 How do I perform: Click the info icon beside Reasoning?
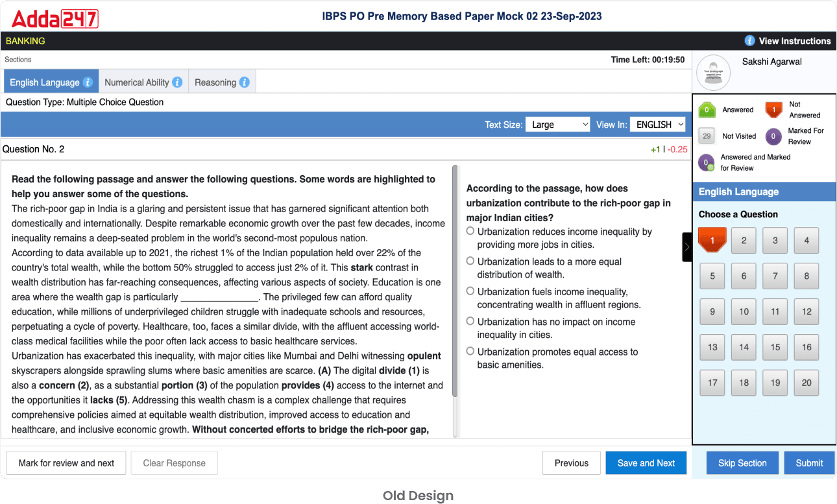click(244, 82)
